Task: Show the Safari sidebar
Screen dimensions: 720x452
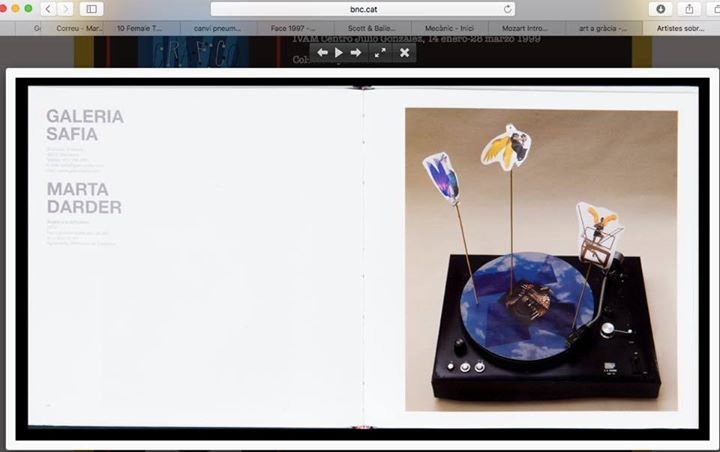Action: [92, 9]
